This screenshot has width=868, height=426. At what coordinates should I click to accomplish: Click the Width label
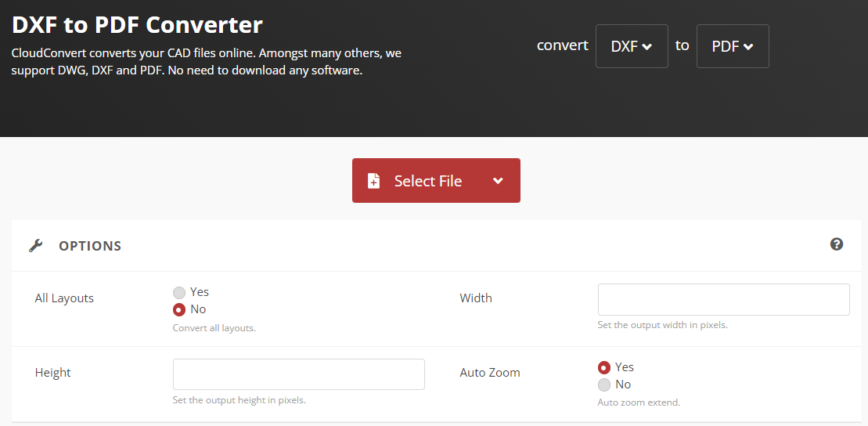(x=476, y=298)
